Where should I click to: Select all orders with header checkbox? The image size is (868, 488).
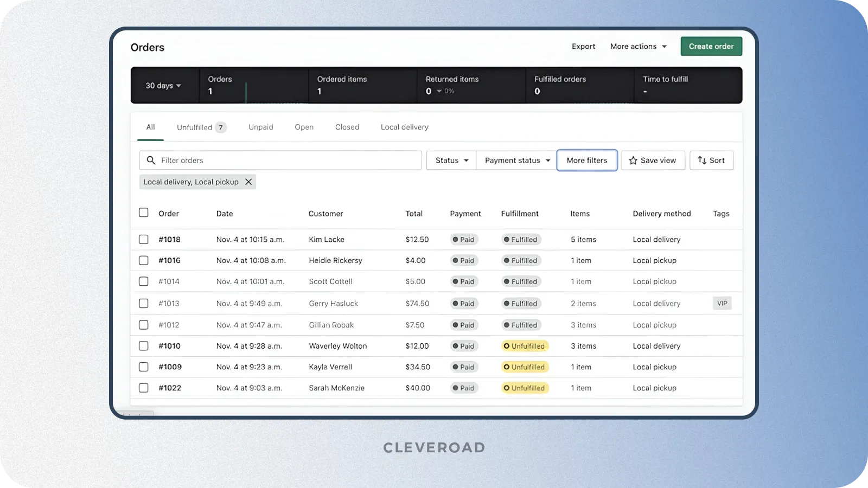(144, 213)
